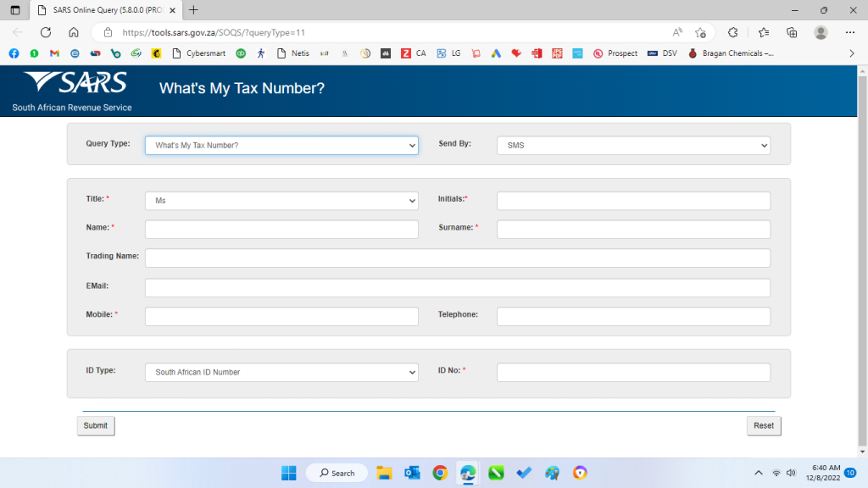Image resolution: width=868 pixels, height=488 pixels.
Task: Open File Explorer from taskbar
Action: (384, 473)
